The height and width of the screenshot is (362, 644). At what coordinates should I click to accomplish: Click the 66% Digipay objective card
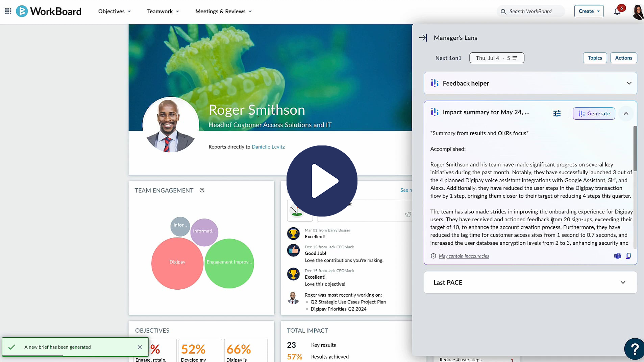[x=246, y=350]
